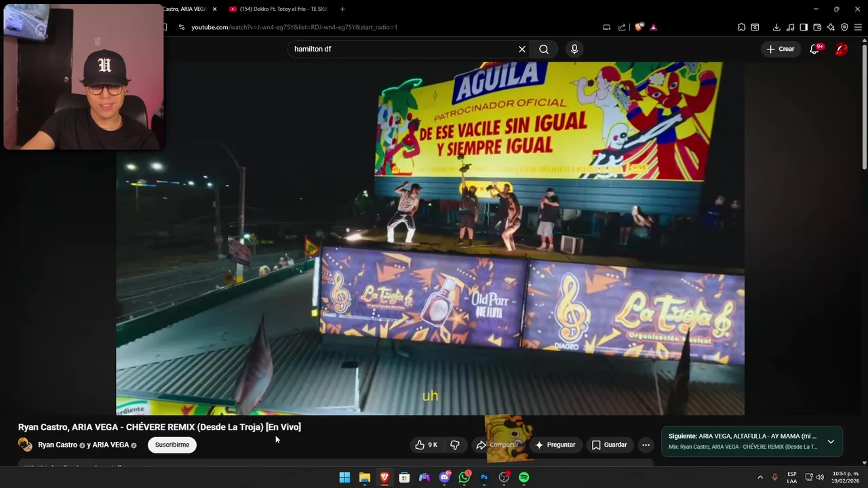Switch to the 'Dekko Ft. Totoy el frío' tab
The image size is (868, 488).
pos(278,9)
